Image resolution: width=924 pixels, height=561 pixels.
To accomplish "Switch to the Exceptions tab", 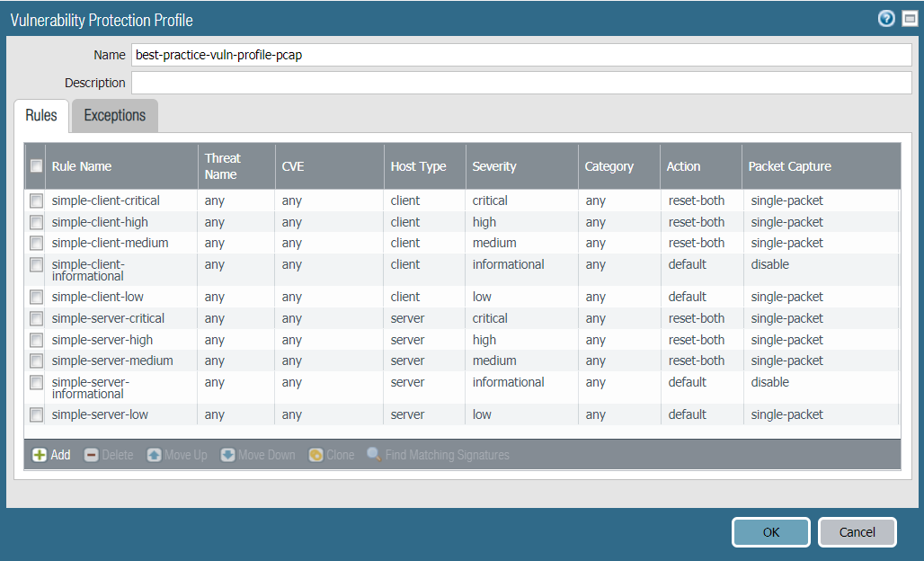I will [114, 116].
